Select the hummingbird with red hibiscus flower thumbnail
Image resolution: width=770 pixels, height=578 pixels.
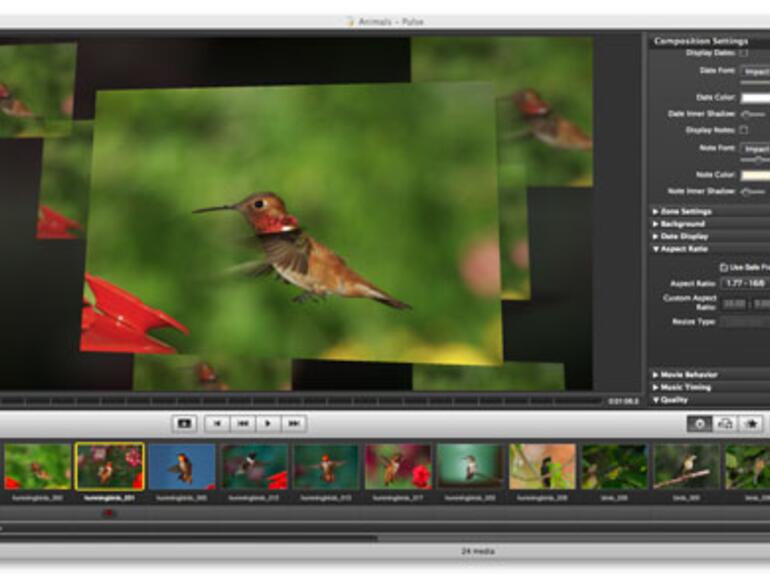tap(398, 467)
